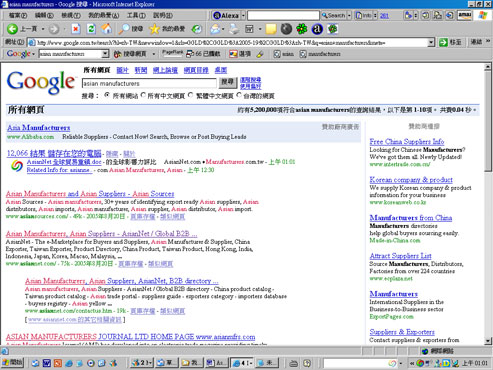This screenshot has width=493, height=370.
Task: Open the Mail button dropdown arrow
Action: (x=223, y=29)
